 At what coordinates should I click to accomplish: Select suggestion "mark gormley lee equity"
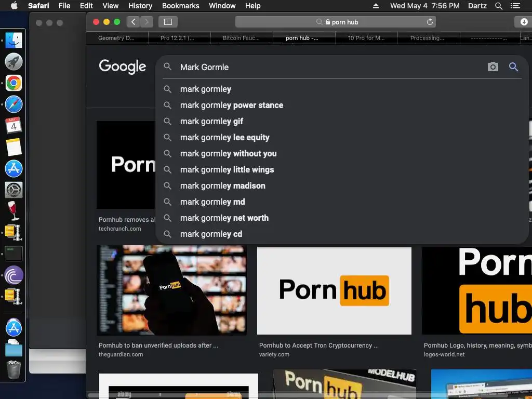click(342, 137)
